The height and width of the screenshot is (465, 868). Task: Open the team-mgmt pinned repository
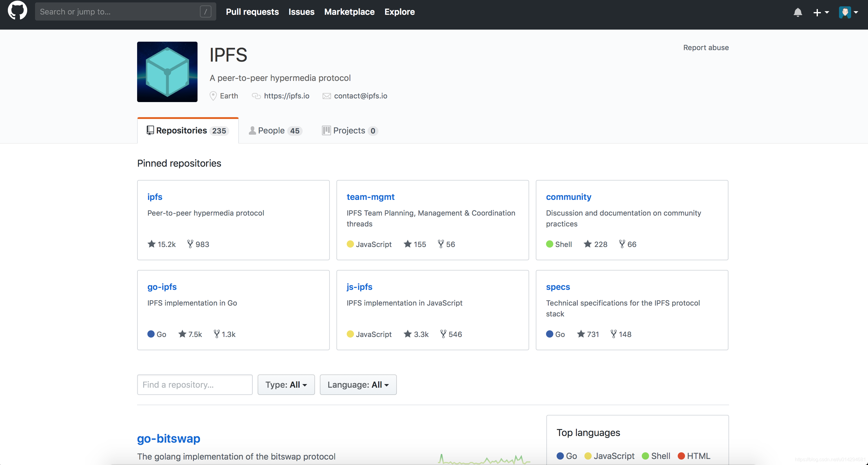pos(370,197)
